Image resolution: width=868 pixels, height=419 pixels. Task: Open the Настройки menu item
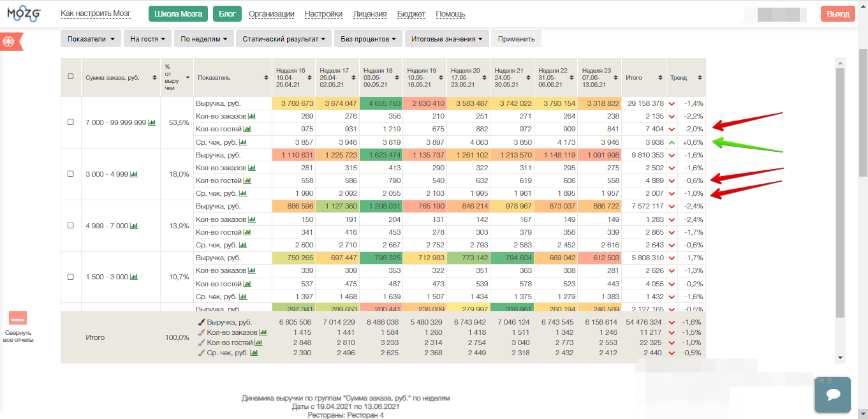coord(323,14)
